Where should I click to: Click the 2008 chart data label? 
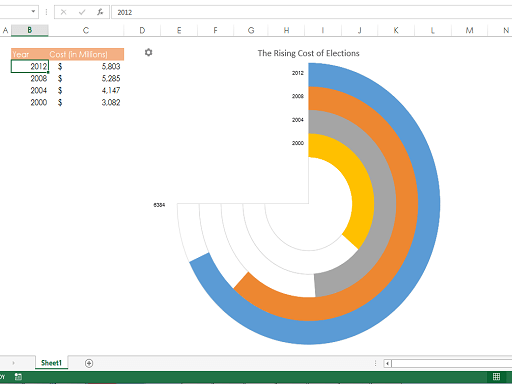[x=298, y=96]
